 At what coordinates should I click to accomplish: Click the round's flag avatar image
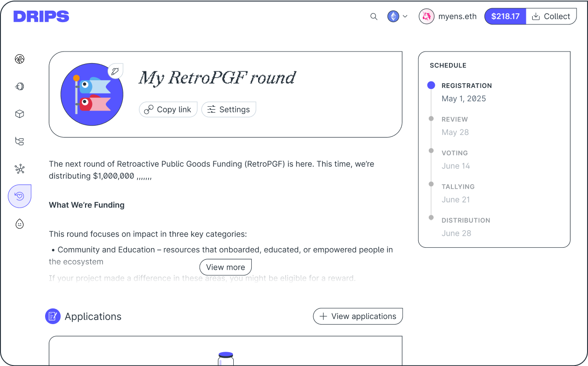click(92, 95)
